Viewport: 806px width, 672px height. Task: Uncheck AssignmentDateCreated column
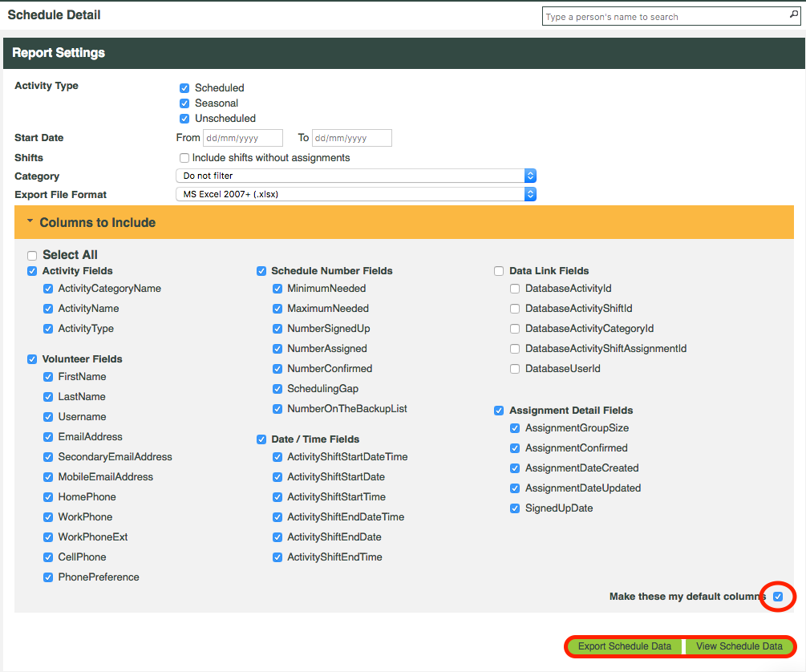click(x=515, y=468)
